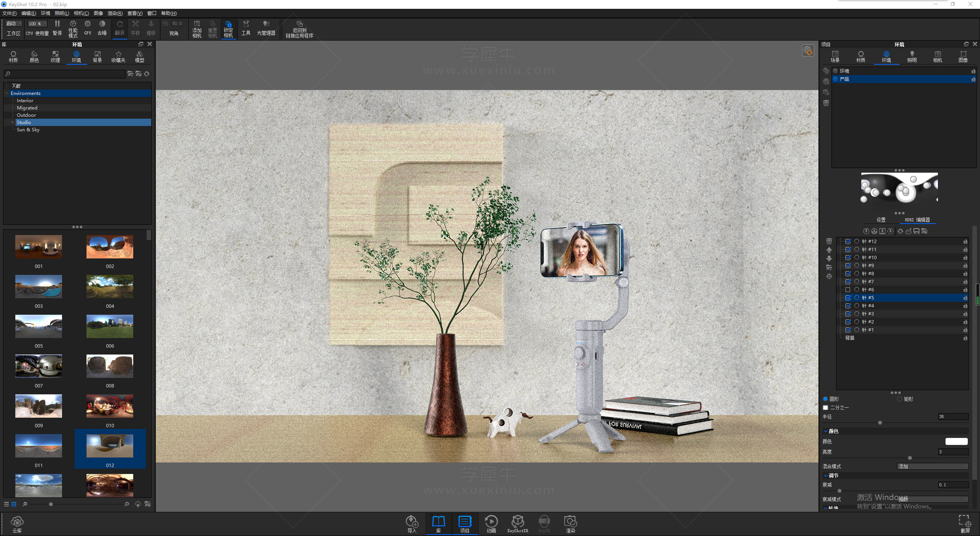Viewport: 980px width, 536px height.
Task: Move the selected pin down in list
Action: (x=829, y=259)
